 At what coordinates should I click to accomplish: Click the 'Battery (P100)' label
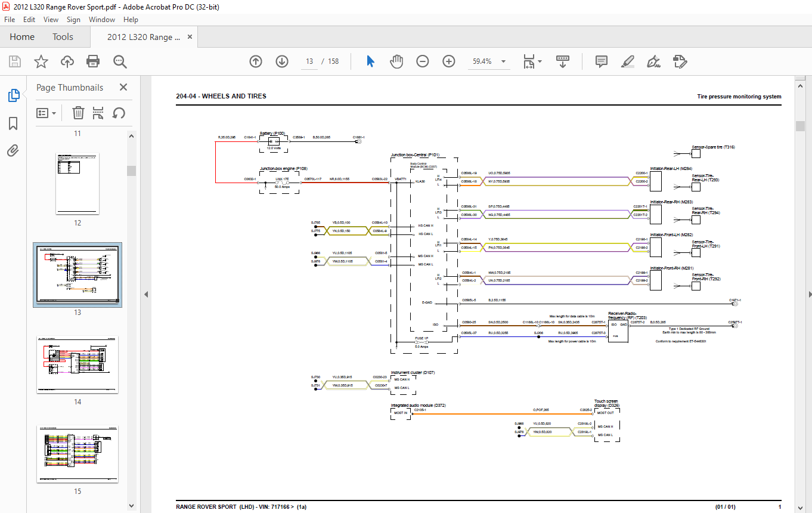tap(272, 133)
